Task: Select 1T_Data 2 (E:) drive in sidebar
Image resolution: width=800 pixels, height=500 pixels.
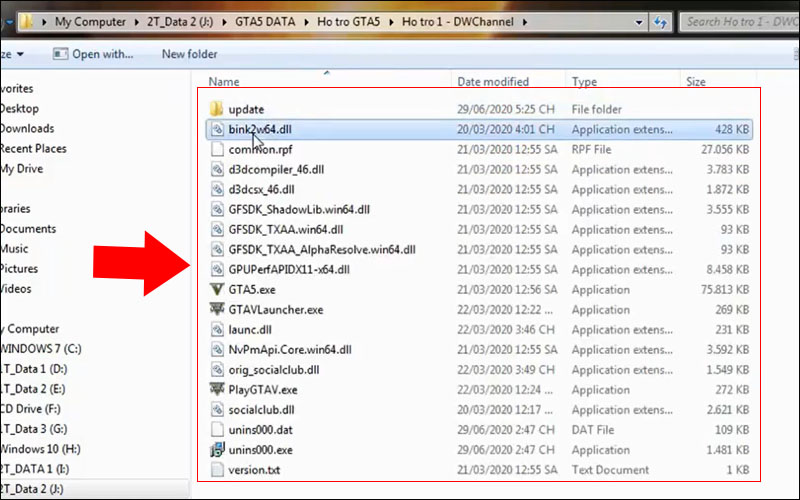Action: click(33, 389)
